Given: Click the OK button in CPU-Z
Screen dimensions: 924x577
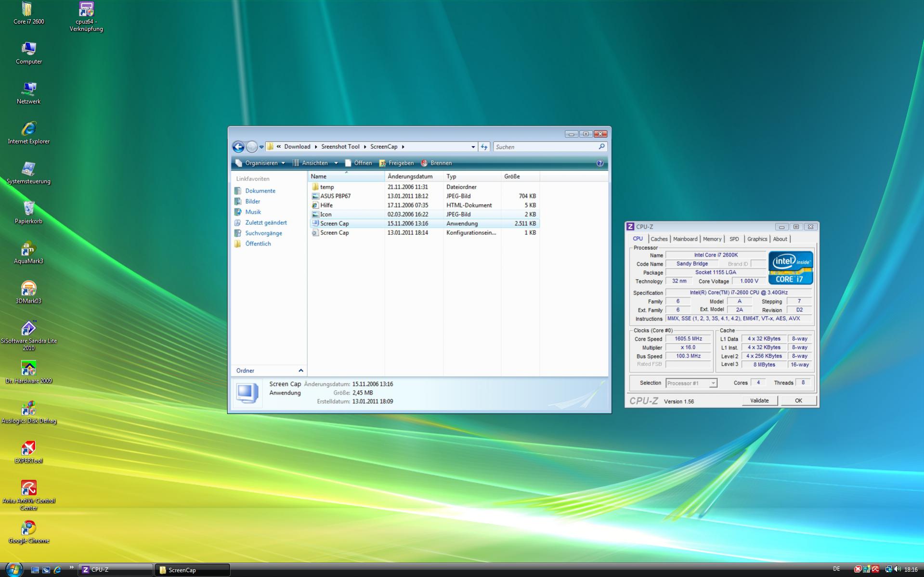Looking at the screenshot, I should point(798,400).
